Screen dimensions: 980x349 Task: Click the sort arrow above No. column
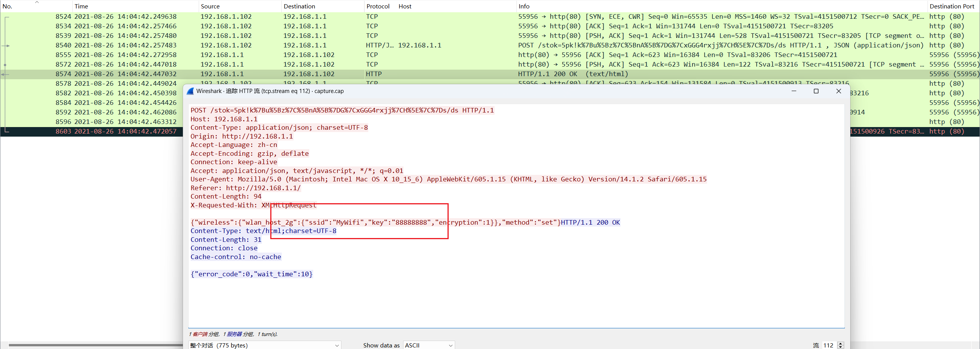coord(37,2)
